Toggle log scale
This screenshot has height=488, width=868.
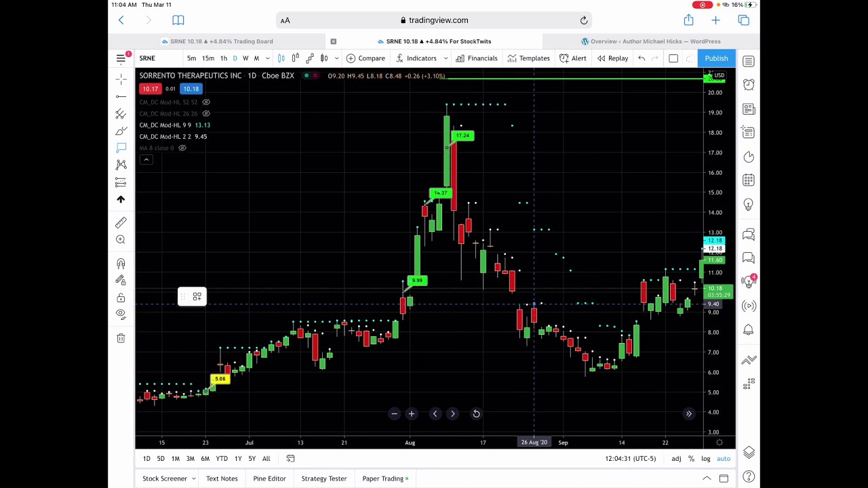point(705,459)
